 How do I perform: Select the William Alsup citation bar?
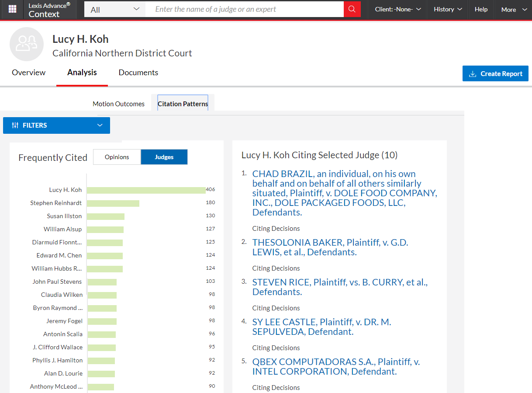click(x=105, y=230)
